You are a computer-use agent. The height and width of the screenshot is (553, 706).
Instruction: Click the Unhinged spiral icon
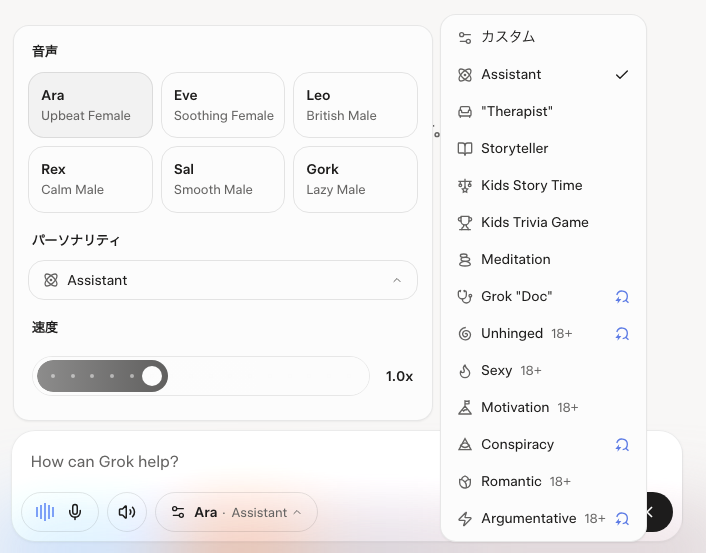[464, 333]
